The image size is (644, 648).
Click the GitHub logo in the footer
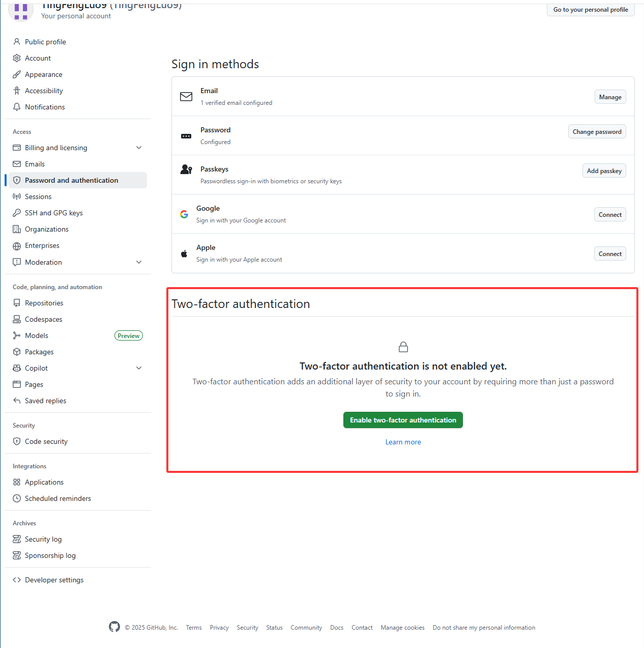[114, 627]
